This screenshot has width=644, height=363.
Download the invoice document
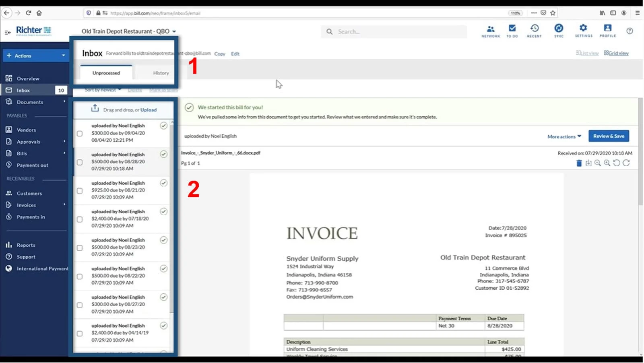[x=588, y=163]
